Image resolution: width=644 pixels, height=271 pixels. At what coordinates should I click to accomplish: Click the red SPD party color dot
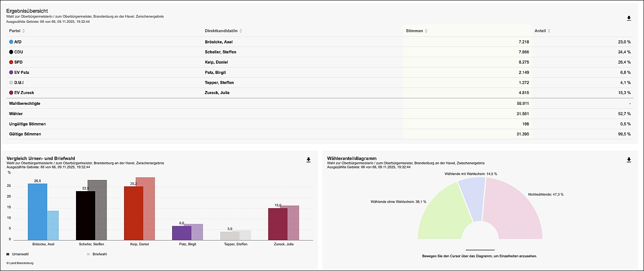click(11, 62)
